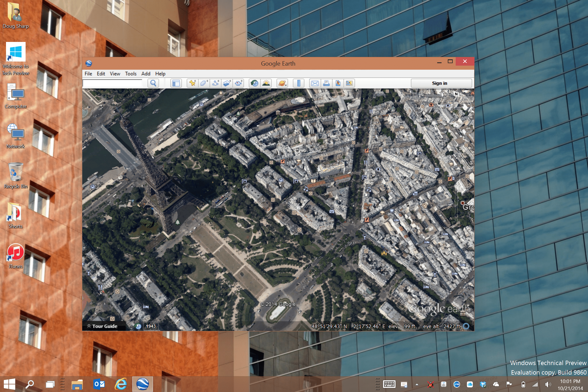Click the network signal tray icon
Screen dimensions: 588x392
click(x=535, y=384)
